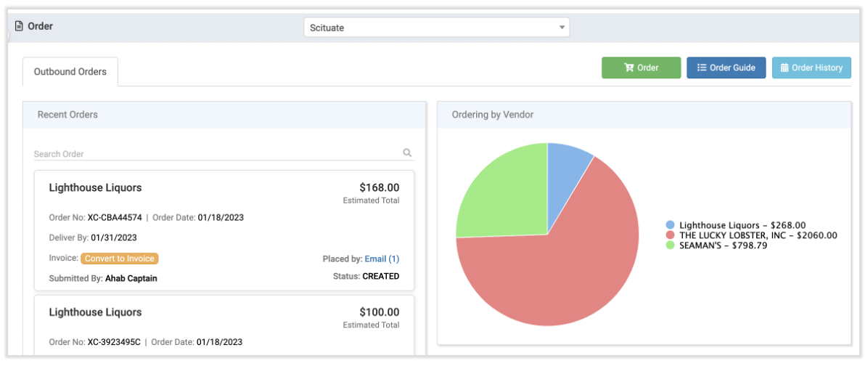Click the red Lucky Lobster legend dot

[x=670, y=235]
